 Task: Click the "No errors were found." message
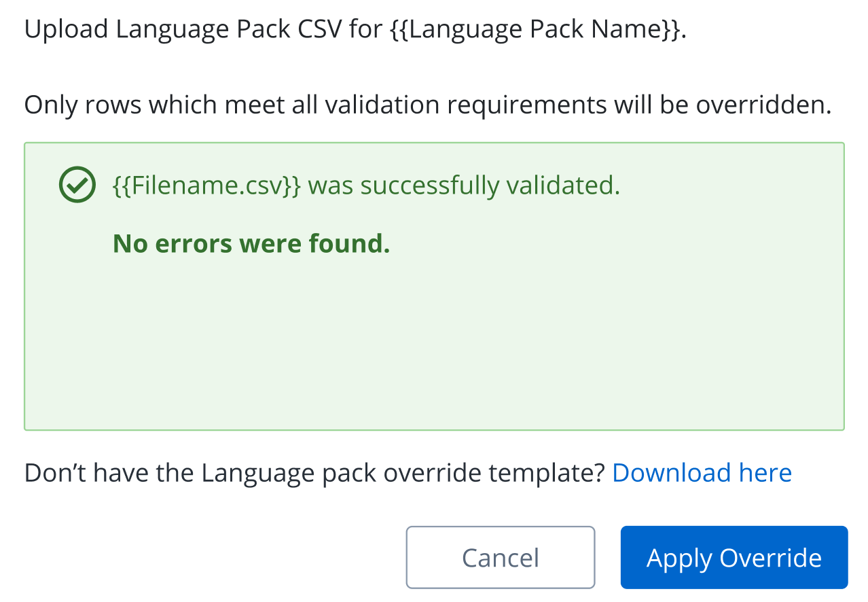[251, 243]
